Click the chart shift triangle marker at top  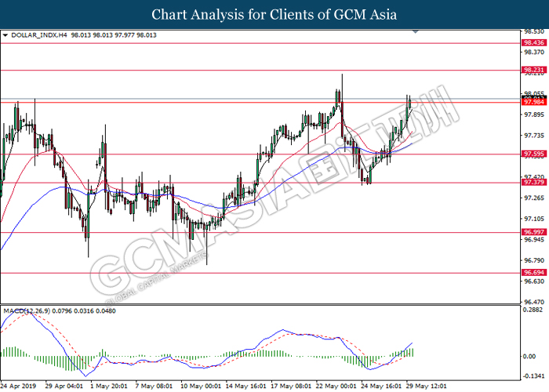tap(416, 31)
